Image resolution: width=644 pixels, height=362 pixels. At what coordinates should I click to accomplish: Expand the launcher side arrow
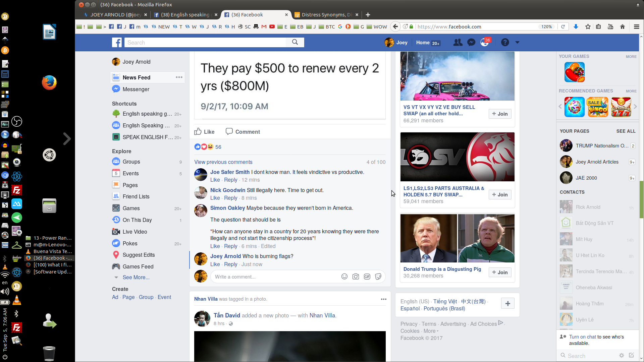(67, 138)
